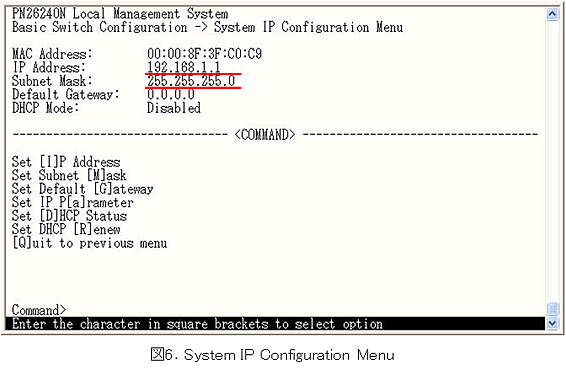Viewport: 566px width, 369px height.
Task: Click the MAC Address: label
Action: (52, 54)
